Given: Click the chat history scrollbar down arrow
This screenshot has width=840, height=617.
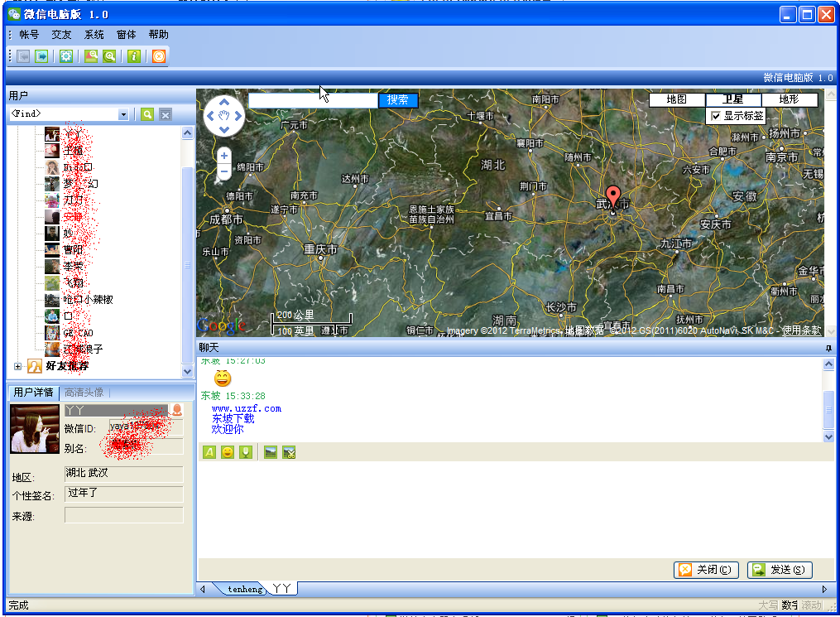Looking at the screenshot, I should click(x=828, y=436).
